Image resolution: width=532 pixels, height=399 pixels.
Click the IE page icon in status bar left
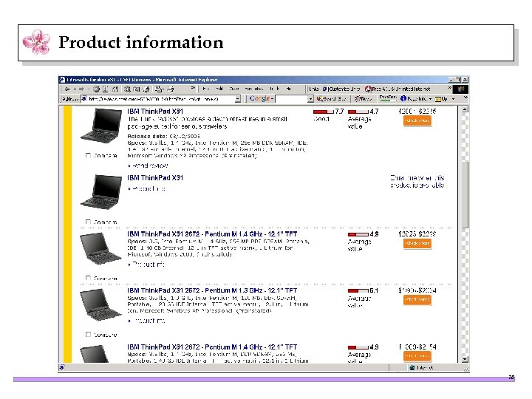[x=62, y=368]
